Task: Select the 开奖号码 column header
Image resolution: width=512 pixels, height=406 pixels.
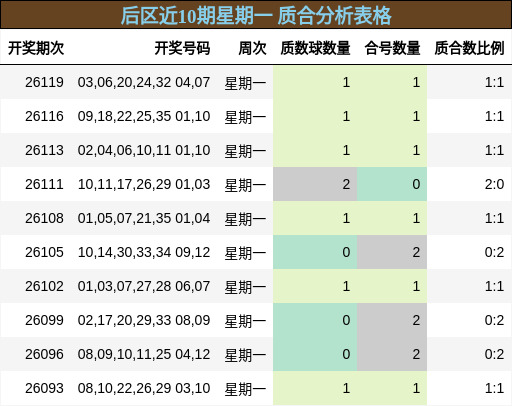Action: pyautogui.click(x=182, y=48)
